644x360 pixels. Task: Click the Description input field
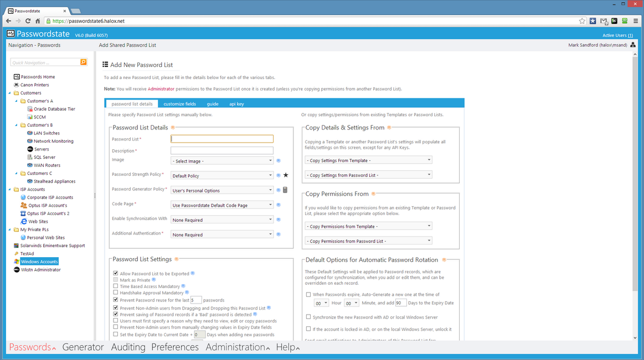click(x=222, y=150)
